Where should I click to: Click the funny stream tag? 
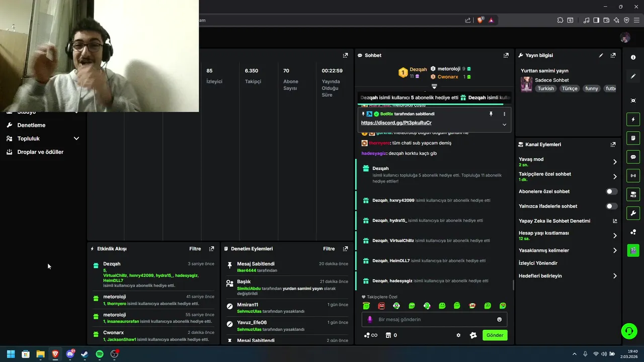[592, 88]
